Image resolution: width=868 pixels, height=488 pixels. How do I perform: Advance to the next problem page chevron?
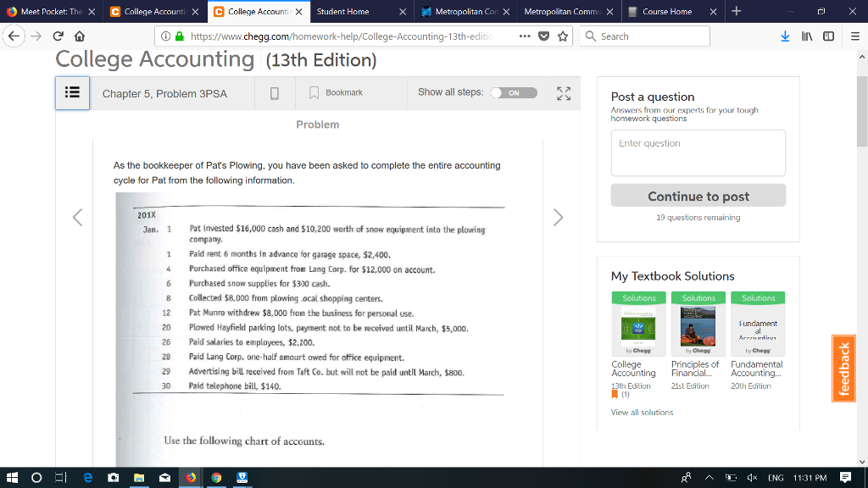558,218
